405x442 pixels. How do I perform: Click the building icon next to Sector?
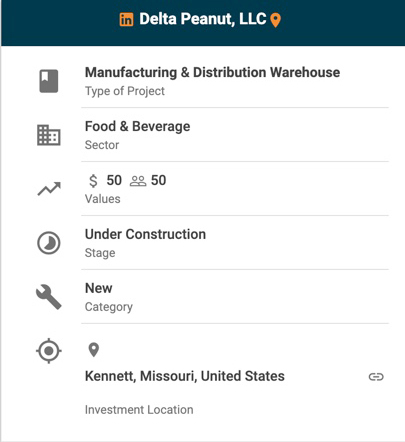[49, 135]
